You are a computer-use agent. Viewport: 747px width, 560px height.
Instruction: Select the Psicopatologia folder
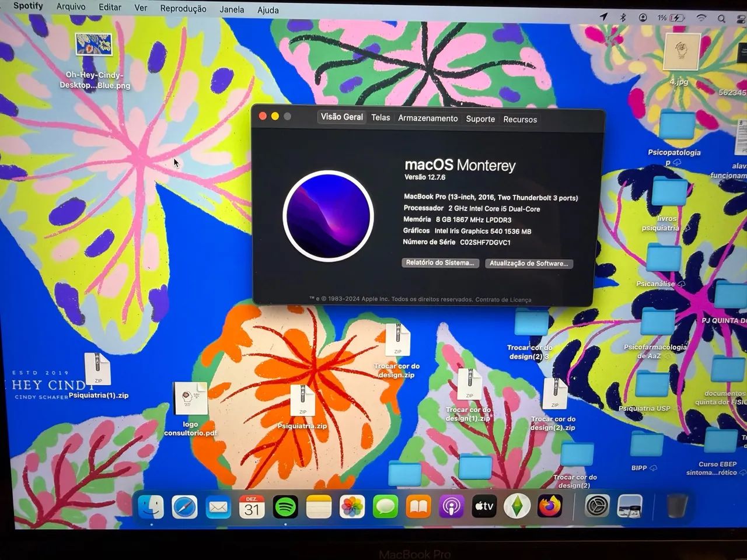pyautogui.click(x=678, y=127)
